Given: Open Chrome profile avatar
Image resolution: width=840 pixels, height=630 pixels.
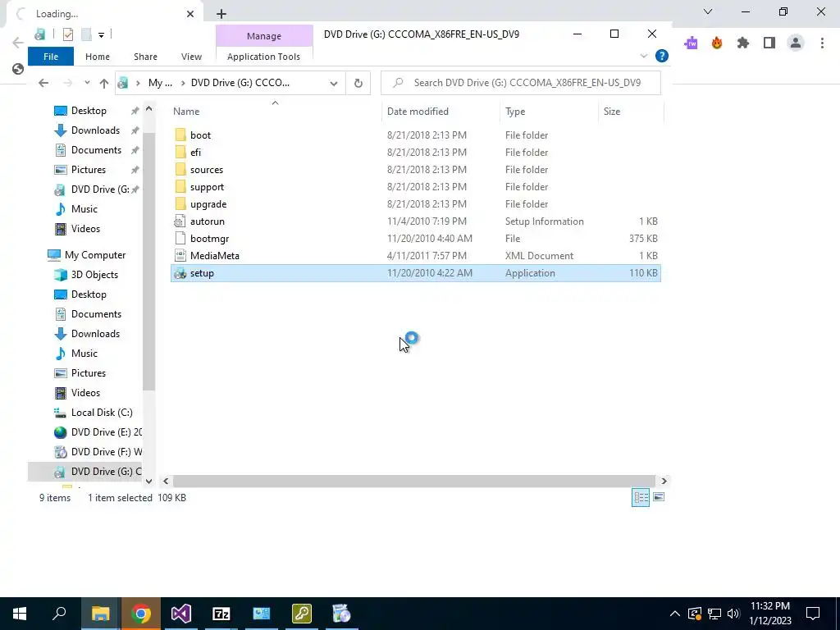Looking at the screenshot, I should pyautogui.click(x=796, y=43).
